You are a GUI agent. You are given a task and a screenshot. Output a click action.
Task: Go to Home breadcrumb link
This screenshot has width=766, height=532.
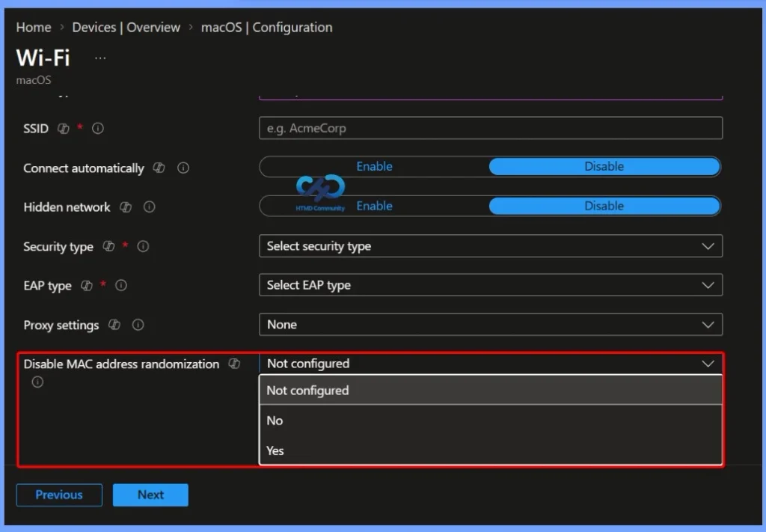(33, 28)
